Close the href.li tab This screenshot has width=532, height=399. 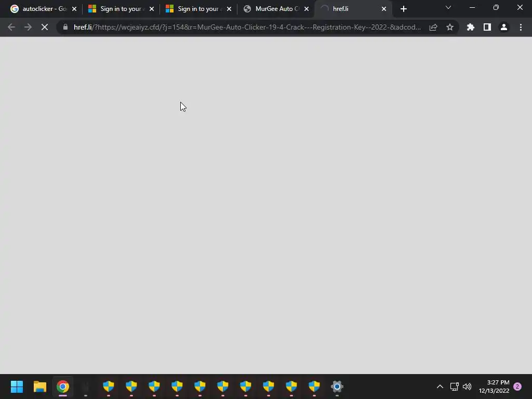384,9
